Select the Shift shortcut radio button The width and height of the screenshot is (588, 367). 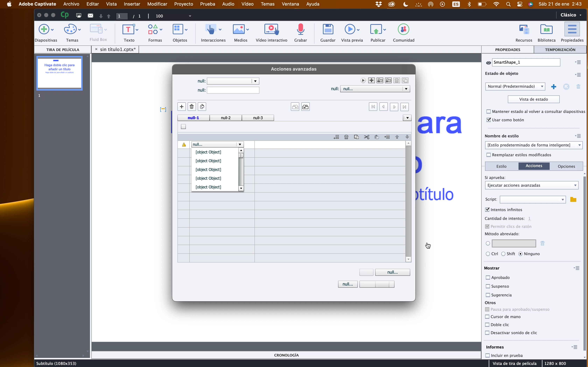503,254
